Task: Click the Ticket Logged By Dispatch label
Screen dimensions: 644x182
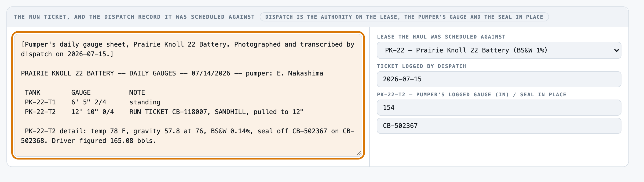Action: [x=422, y=66]
